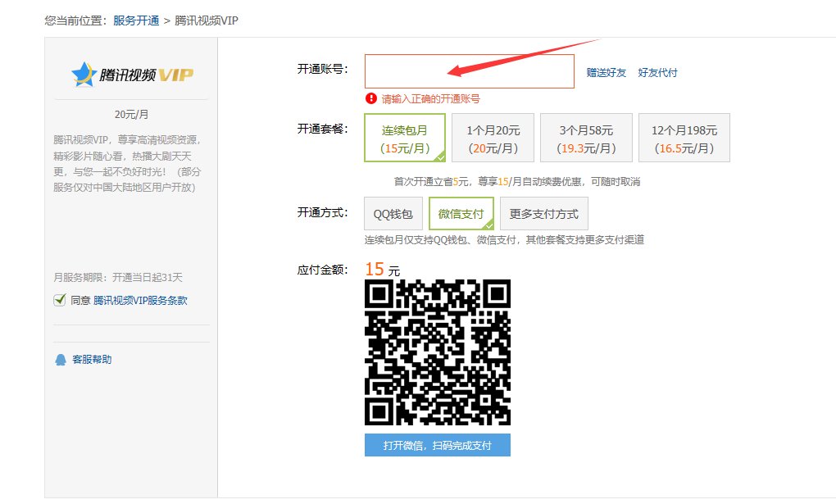Expand 更多支付方式 payment options
The image size is (836, 504).
click(543, 214)
